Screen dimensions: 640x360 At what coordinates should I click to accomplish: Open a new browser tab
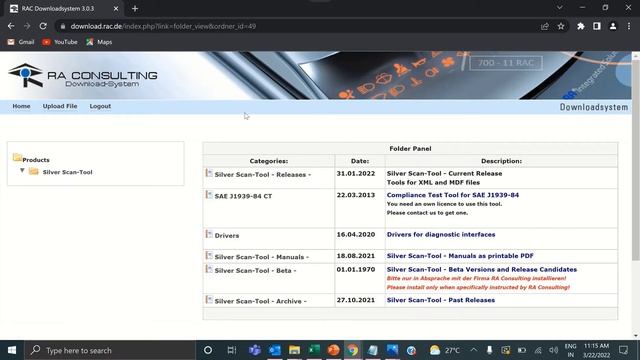135,9
